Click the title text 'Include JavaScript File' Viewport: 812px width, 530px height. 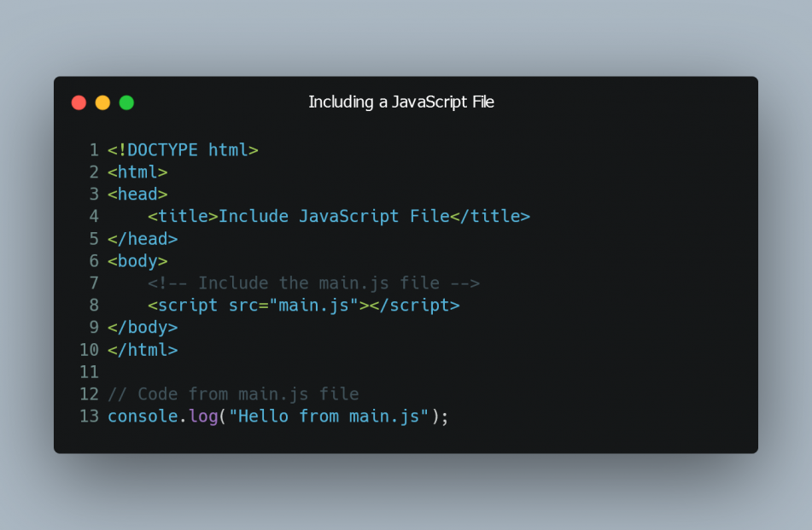coord(334,216)
